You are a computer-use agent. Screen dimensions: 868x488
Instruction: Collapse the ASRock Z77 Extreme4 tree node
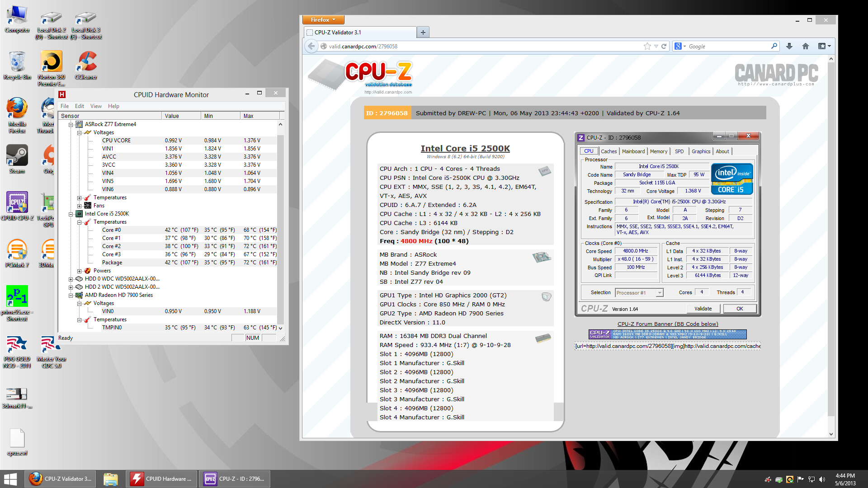tap(71, 124)
